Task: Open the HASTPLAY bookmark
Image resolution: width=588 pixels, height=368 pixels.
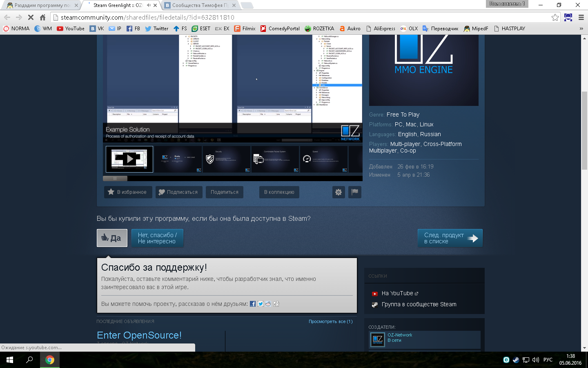Action: [x=509, y=29]
